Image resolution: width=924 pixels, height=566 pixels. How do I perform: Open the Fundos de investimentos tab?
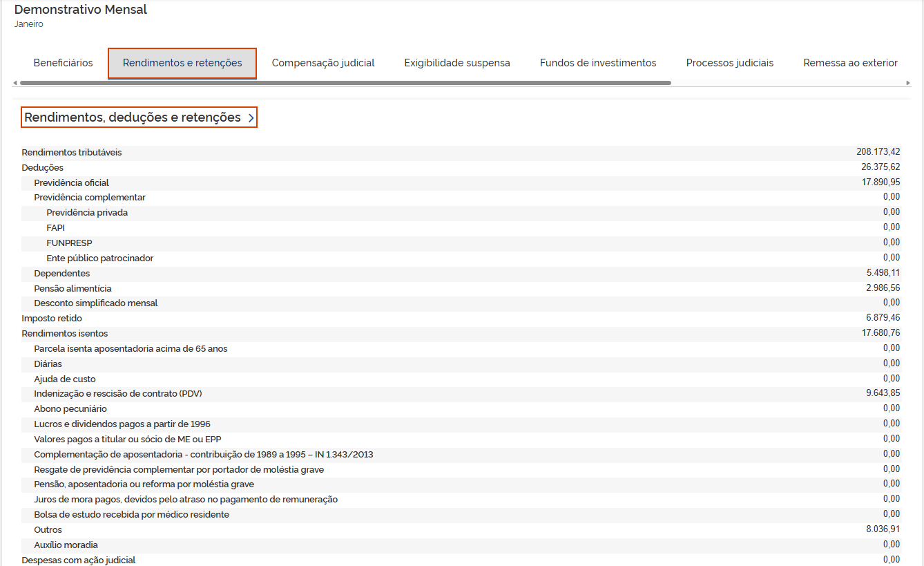coord(597,63)
